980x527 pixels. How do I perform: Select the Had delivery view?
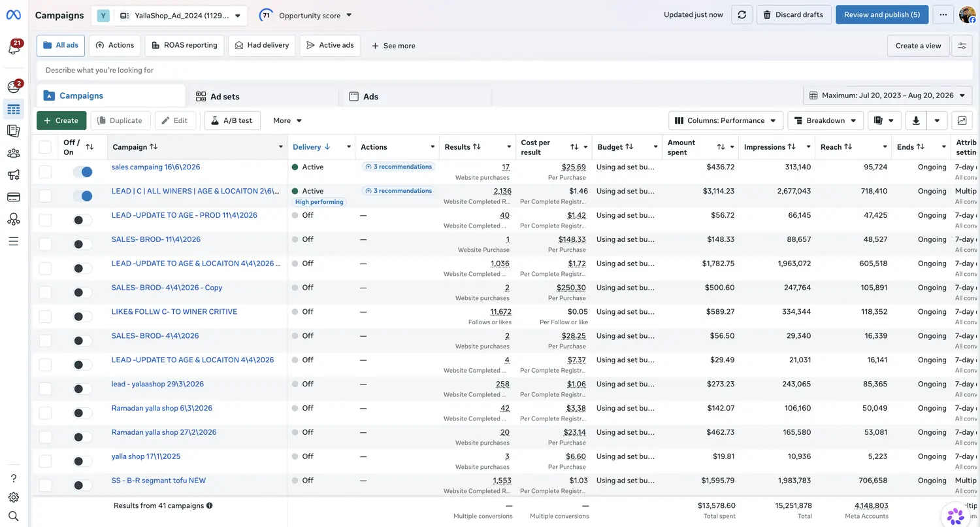pyautogui.click(x=261, y=45)
